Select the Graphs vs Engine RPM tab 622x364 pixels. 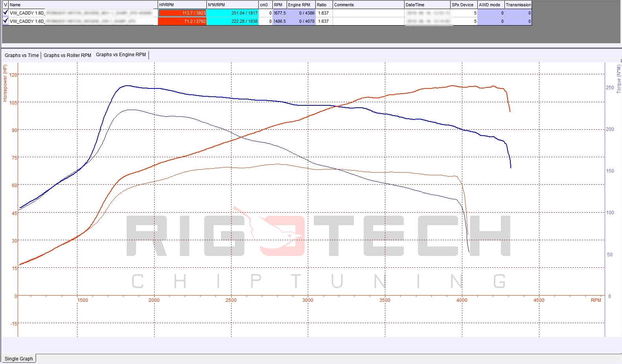[x=121, y=55]
